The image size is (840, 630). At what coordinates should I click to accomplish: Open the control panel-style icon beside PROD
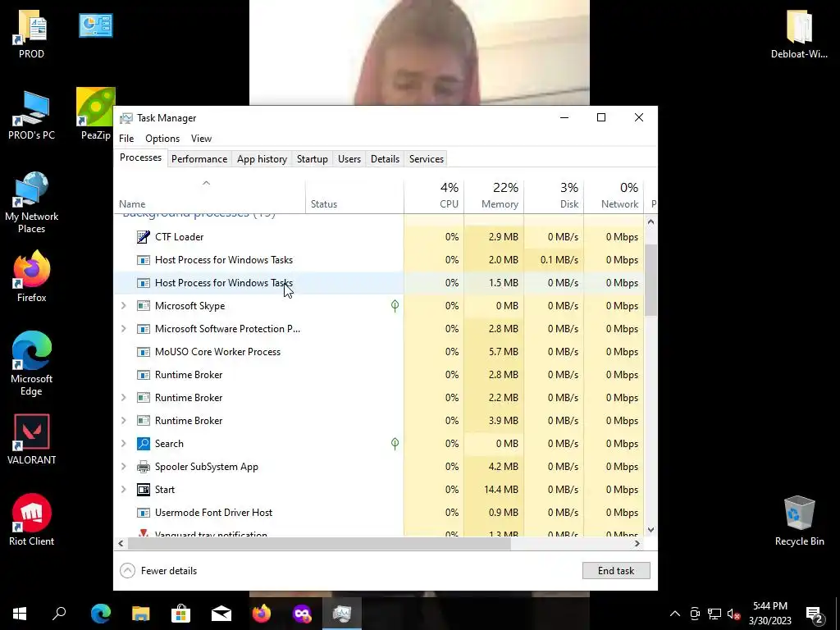[95, 25]
